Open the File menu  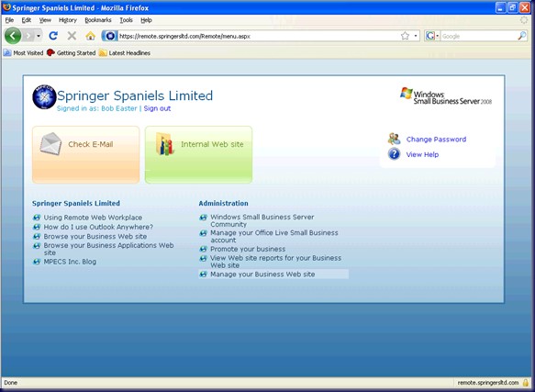(9, 20)
